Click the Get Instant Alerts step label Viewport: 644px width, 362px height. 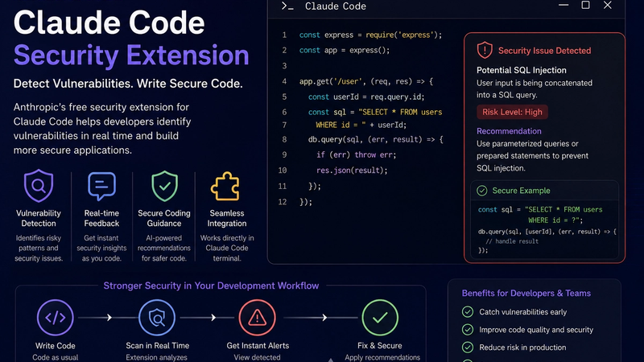(x=258, y=346)
